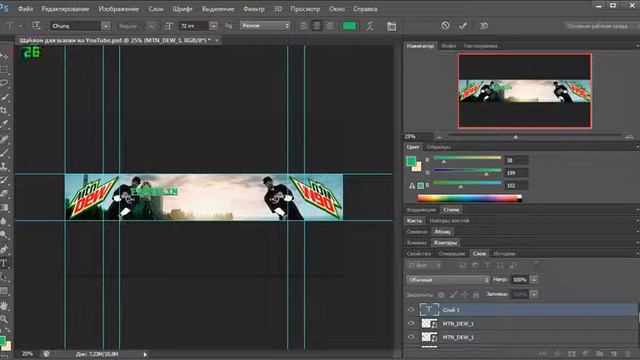Hide the Слой 1 text layer

(411, 309)
